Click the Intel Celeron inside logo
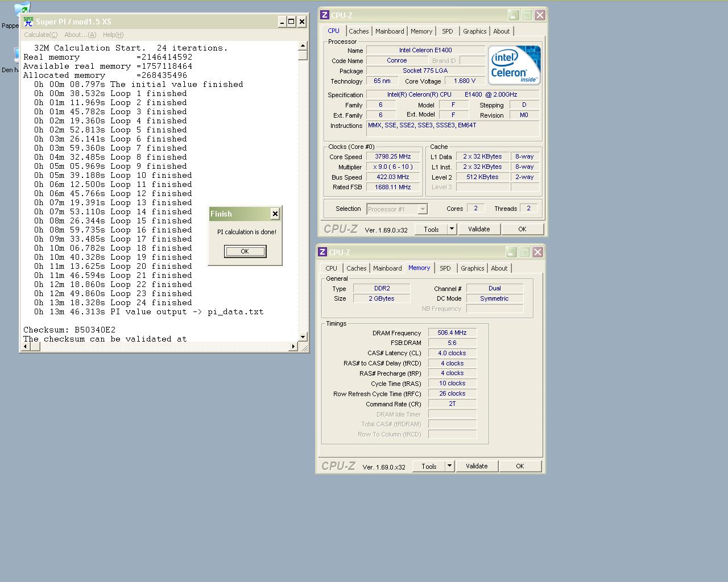728x582 pixels. (514, 65)
